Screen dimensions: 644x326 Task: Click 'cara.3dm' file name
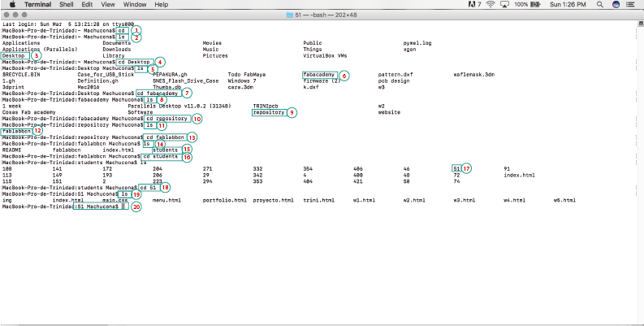coord(240,87)
